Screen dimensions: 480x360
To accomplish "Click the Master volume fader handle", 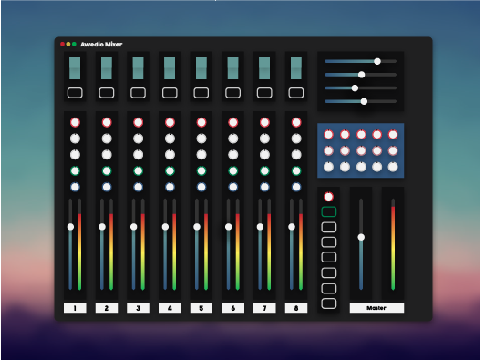I will tap(361, 237).
